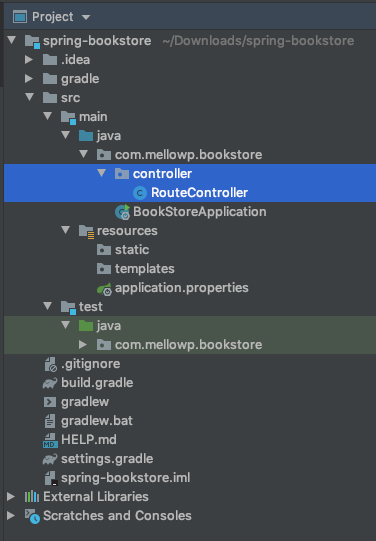Collapse the resources folder arrow
376x541 pixels.
pos(66,230)
